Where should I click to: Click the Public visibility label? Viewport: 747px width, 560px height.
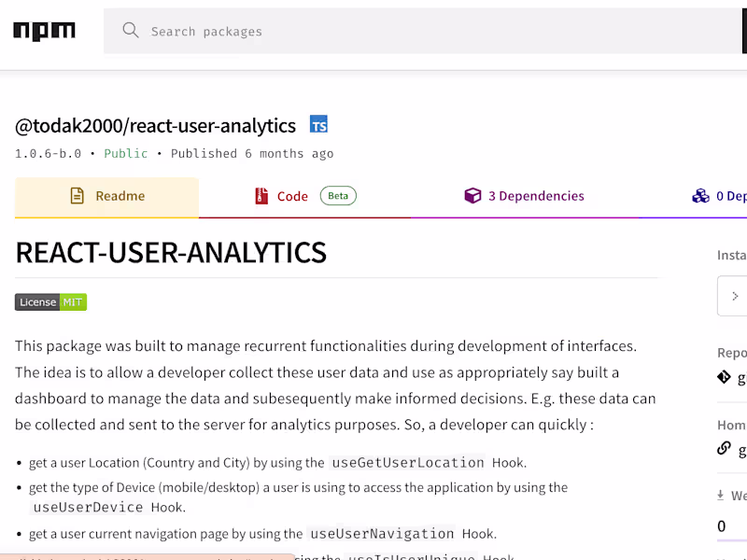(125, 154)
